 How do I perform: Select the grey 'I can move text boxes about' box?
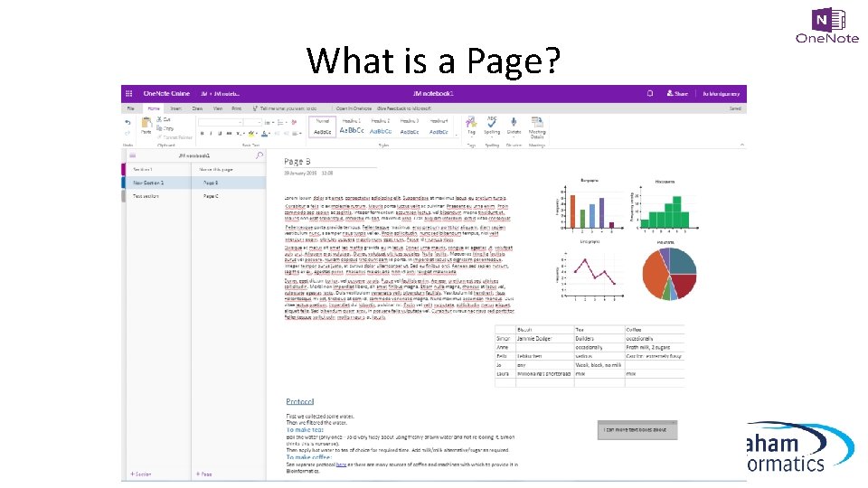tap(637, 430)
